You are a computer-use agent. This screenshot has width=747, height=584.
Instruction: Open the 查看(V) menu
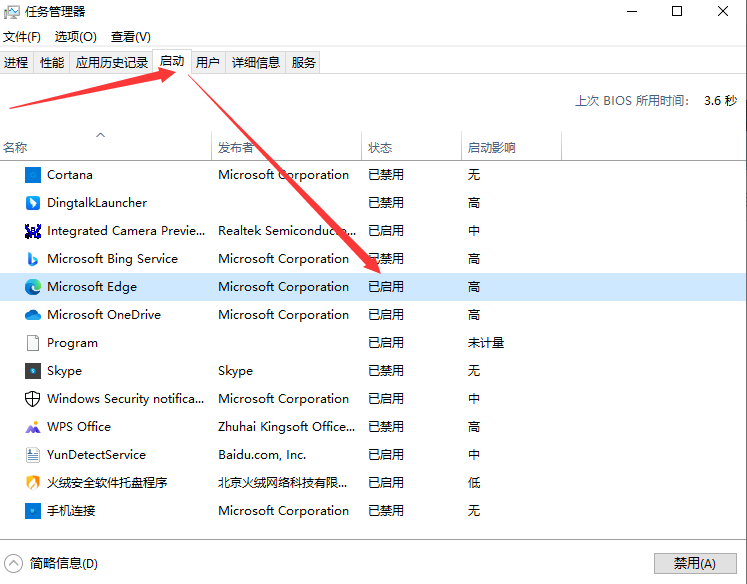tap(131, 37)
